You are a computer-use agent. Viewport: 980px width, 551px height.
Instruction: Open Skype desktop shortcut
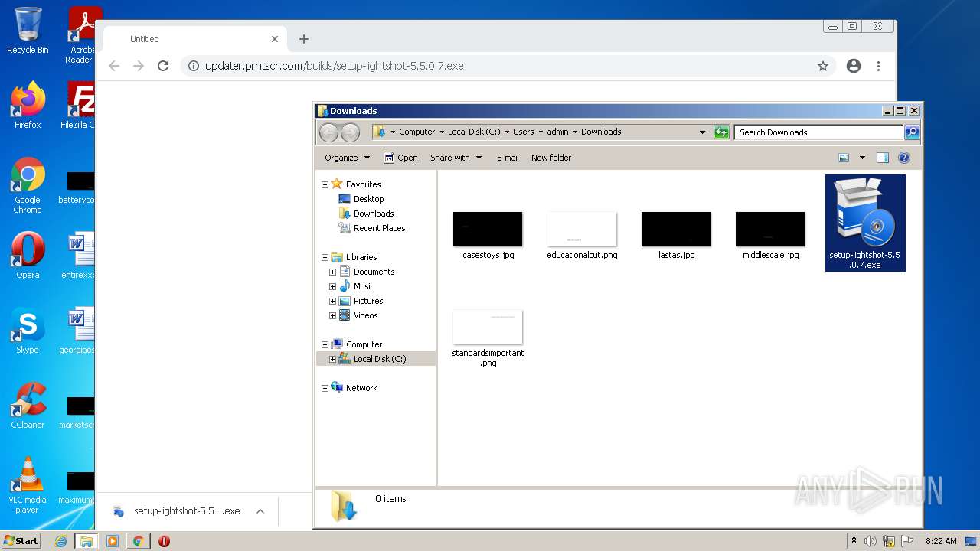(28, 331)
